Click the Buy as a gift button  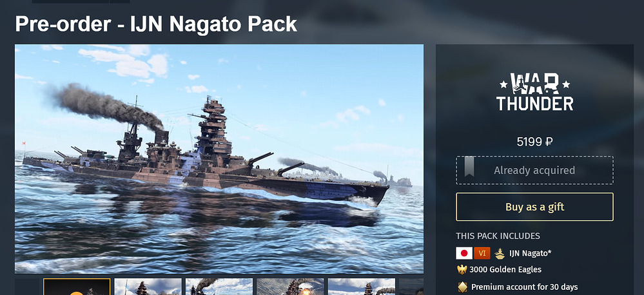click(x=535, y=207)
